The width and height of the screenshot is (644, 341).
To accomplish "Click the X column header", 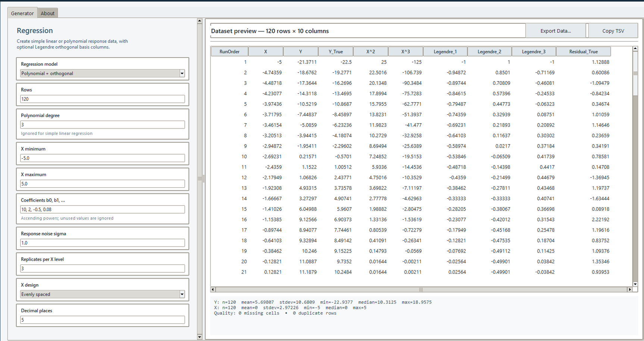I will 266,52.
